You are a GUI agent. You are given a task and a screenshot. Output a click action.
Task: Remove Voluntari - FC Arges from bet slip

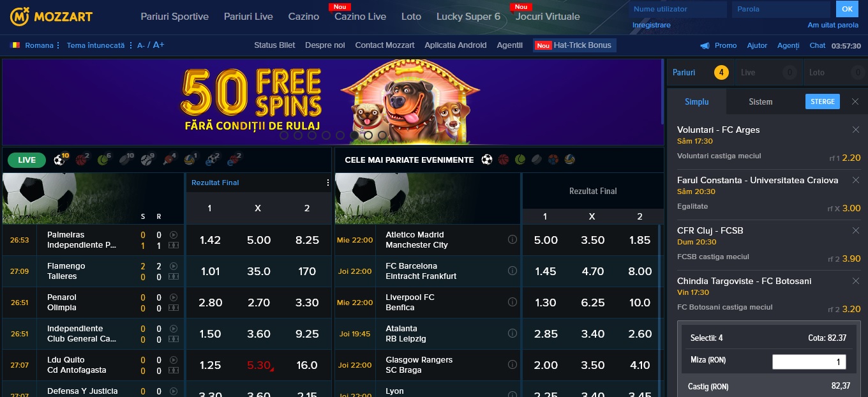[x=856, y=130]
